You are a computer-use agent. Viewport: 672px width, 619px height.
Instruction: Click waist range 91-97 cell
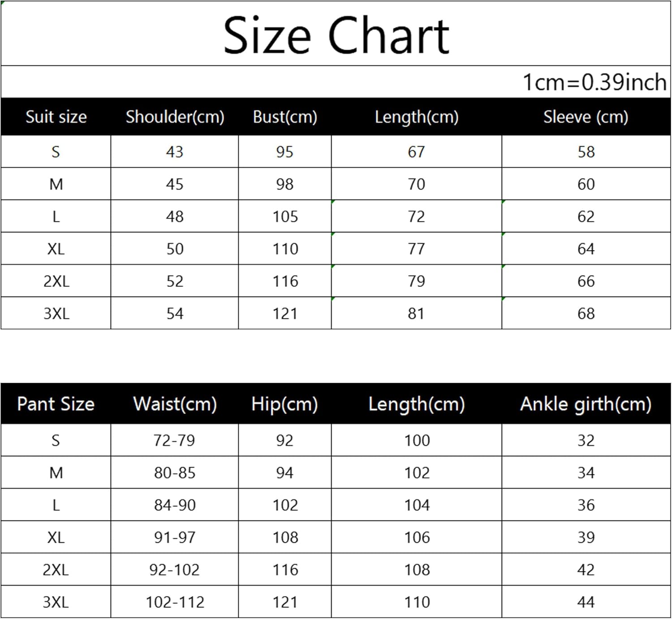(175, 537)
